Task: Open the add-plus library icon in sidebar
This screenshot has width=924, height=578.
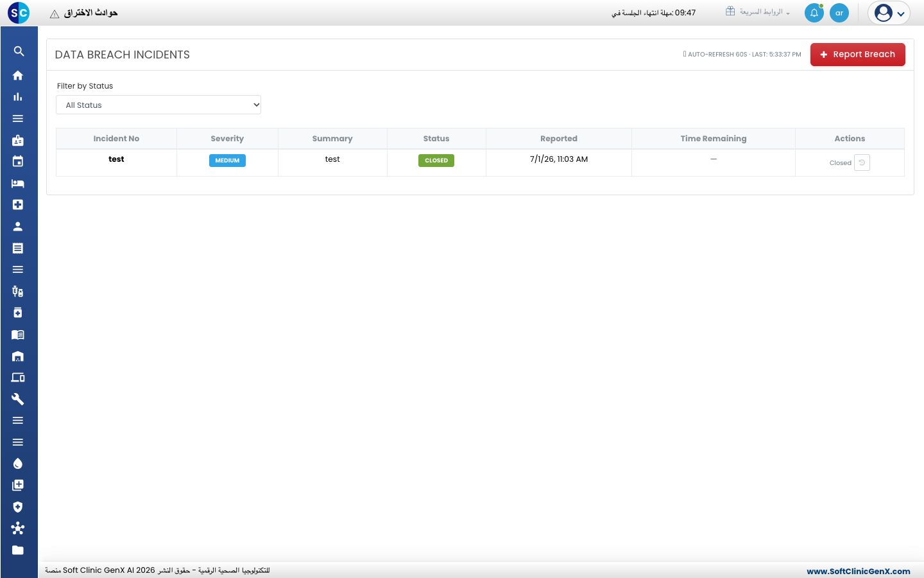Action: pos(18,486)
